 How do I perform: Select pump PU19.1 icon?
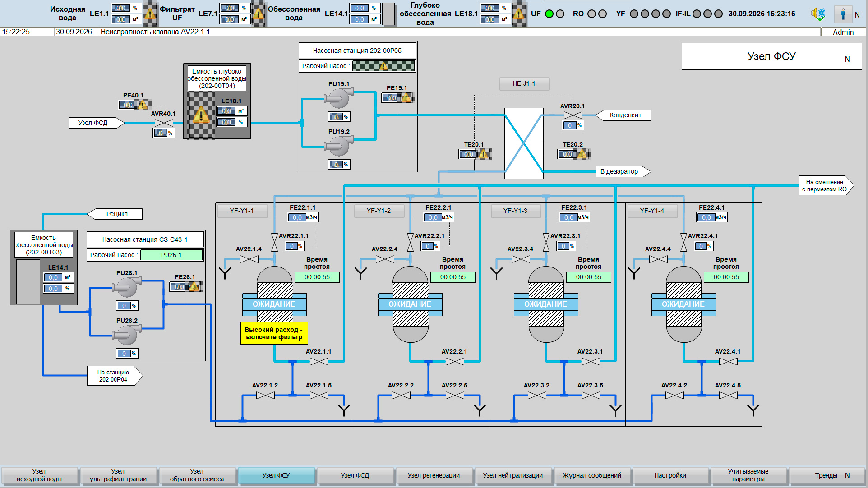(x=338, y=98)
